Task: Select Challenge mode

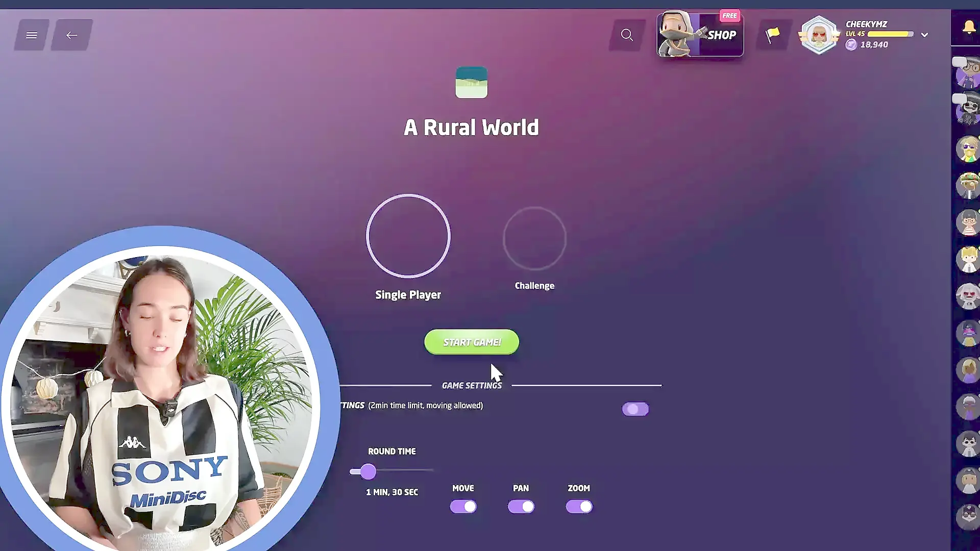Action: pyautogui.click(x=534, y=238)
